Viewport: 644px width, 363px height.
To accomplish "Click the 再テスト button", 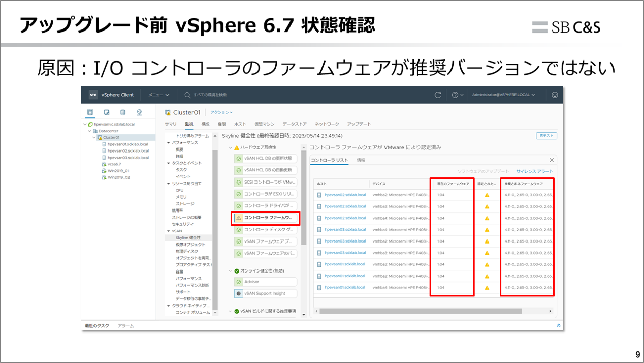I will tap(546, 136).
